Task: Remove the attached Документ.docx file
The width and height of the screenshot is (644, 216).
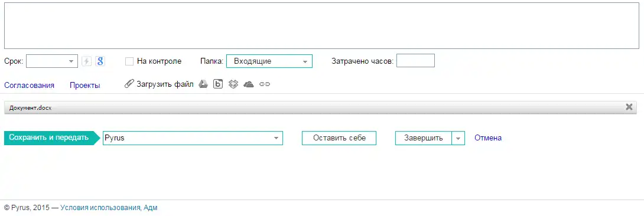Action: click(629, 107)
